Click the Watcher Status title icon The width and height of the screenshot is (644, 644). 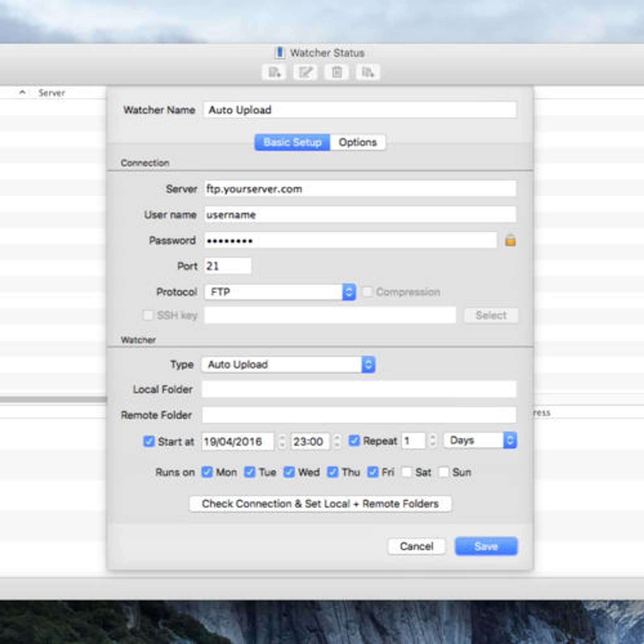point(280,53)
